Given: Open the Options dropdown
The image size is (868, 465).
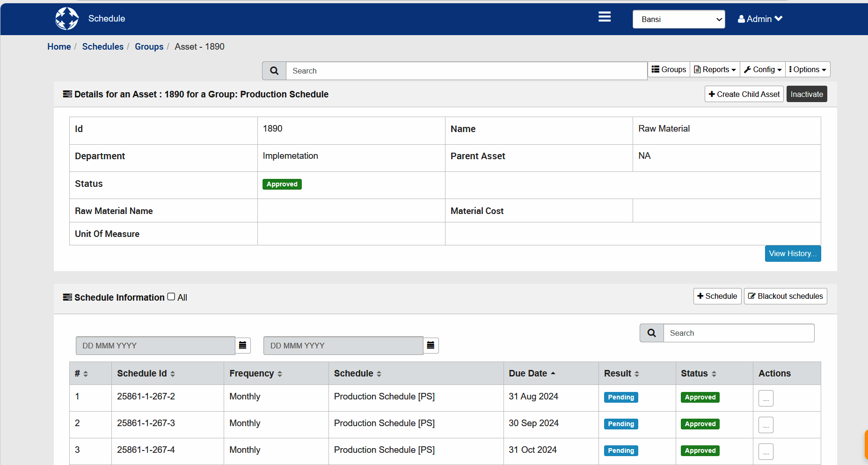Looking at the screenshot, I should pos(807,69).
